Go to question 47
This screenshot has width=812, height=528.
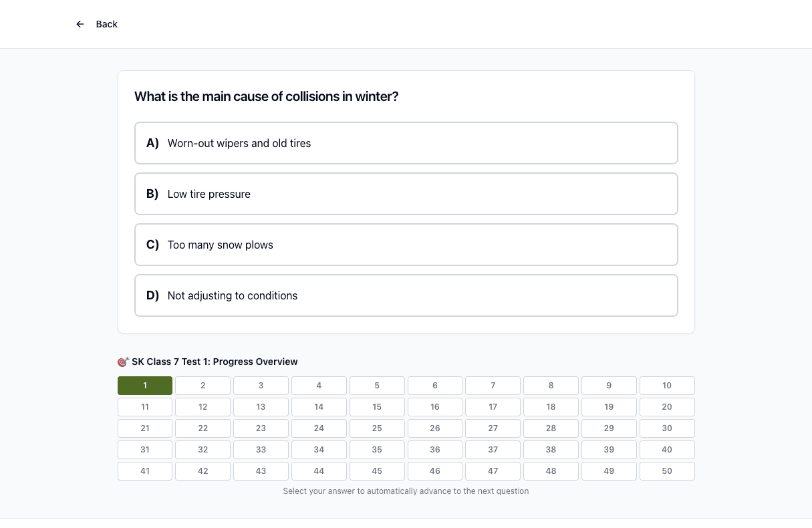[493, 471]
